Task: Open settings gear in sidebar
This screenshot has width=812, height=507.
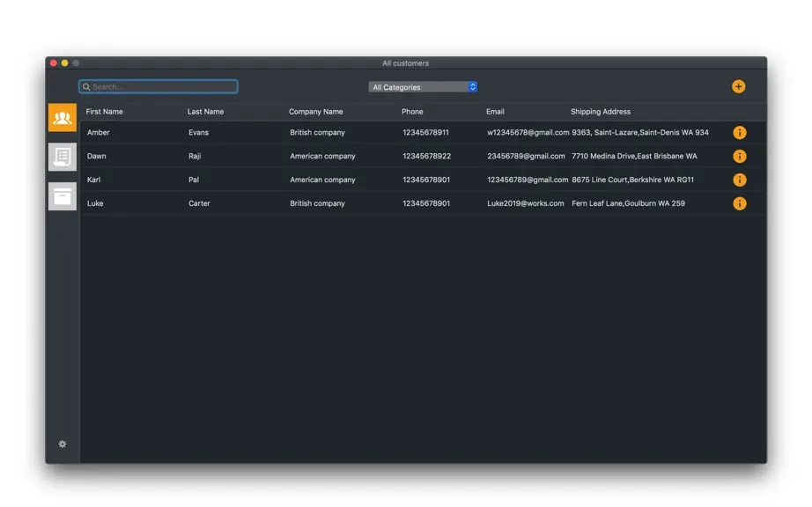Action: coord(63,444)
